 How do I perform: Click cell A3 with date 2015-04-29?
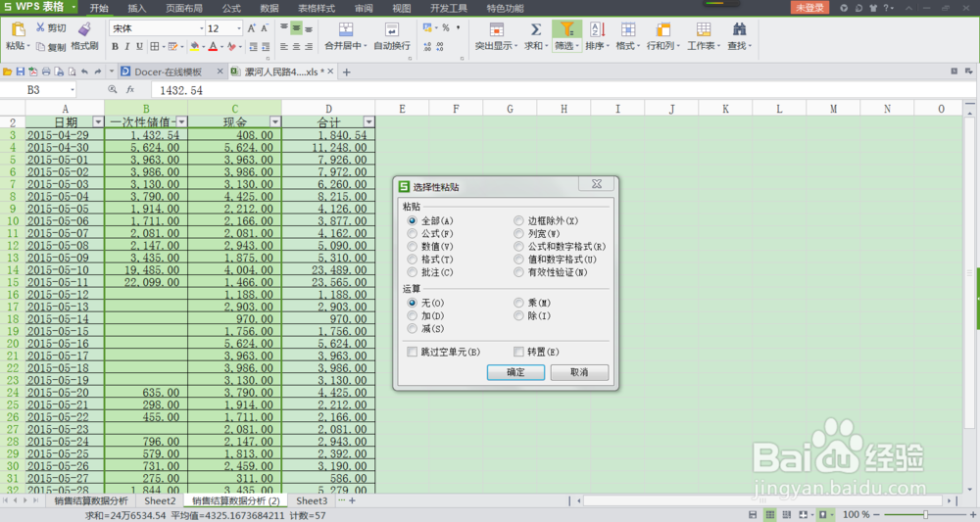(x=65, y=135)
